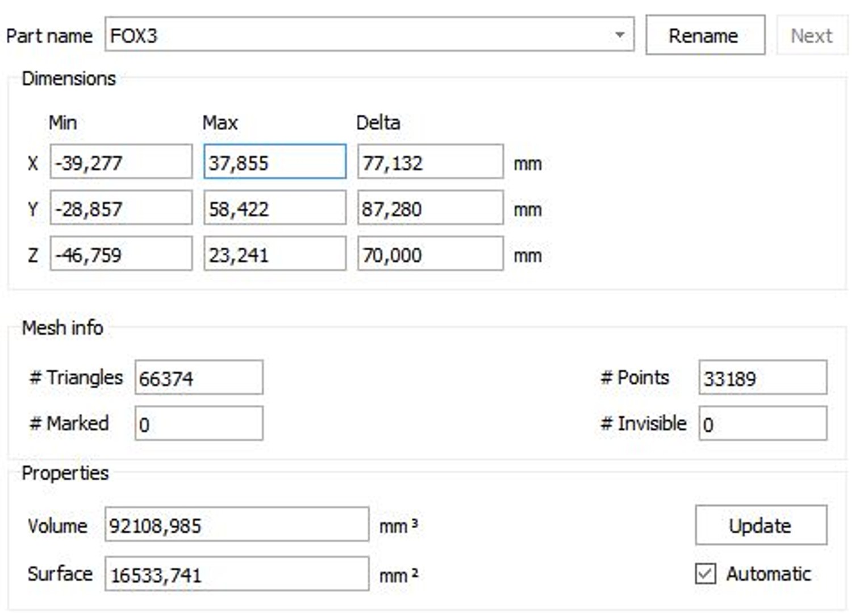Click the Marked triangles field
Image resolution: width=868 pixels, height=614 pixels.
(199, 424)
